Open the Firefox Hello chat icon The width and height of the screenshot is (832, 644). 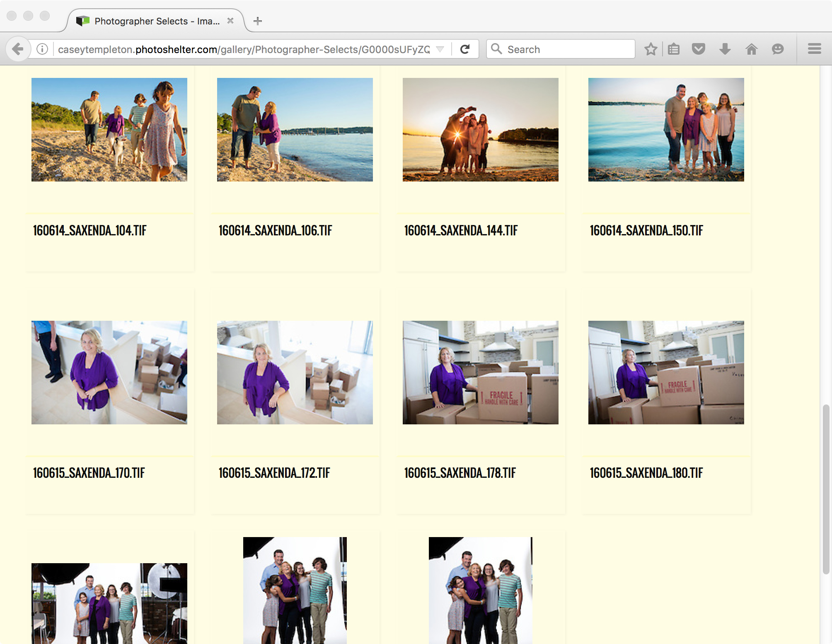pyautogui.click(x=778, y=48)
